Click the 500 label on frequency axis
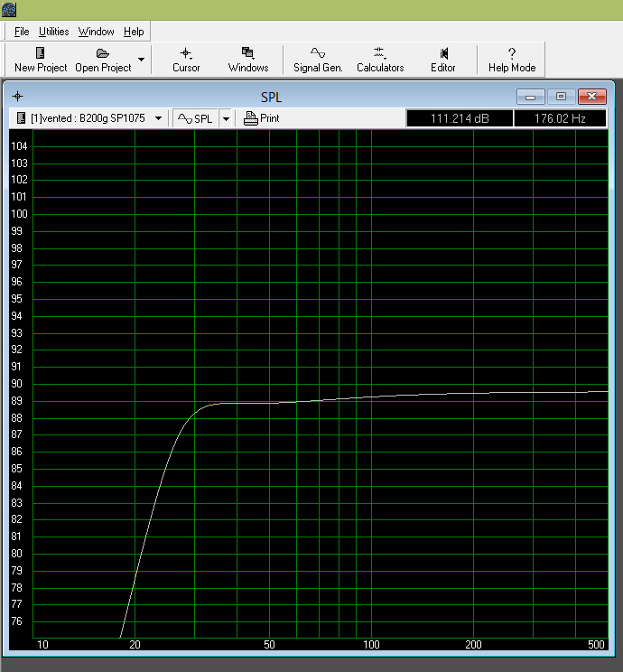The width and height of the screenshot is (623, 672). [596, 645]
